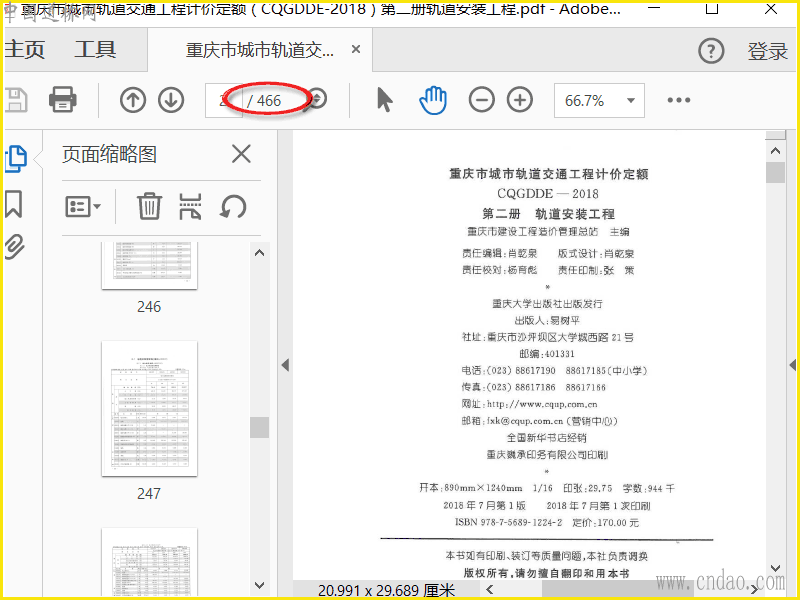
Task: Click the page label 246
Action: 149,307
